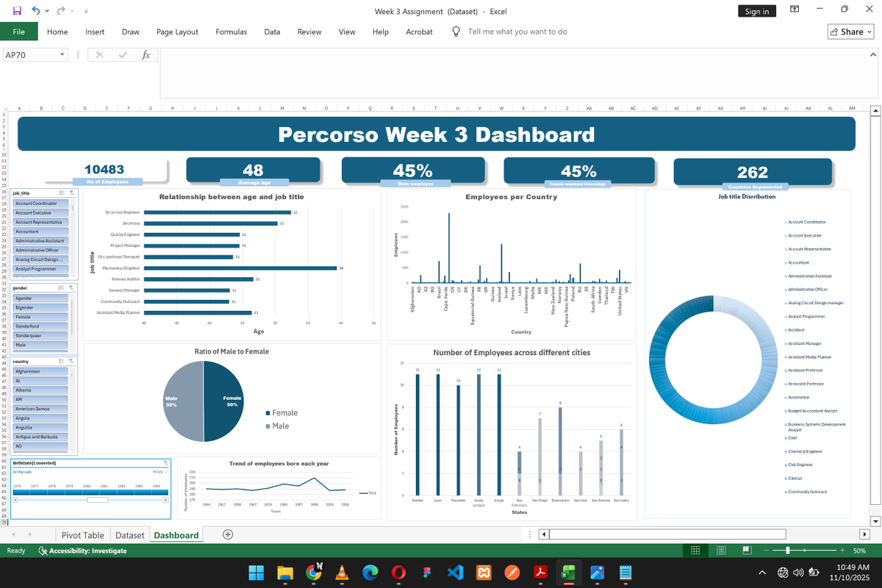Enable multi-select on the gender slicer
Screen dimensions: 882x588
pyautogui.click(x=61, y=287)
